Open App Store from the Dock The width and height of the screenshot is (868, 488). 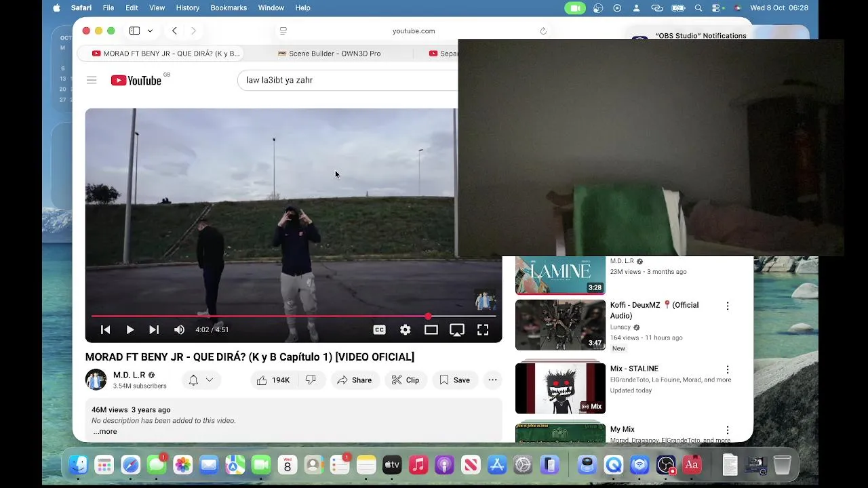[x=497, y=464]
